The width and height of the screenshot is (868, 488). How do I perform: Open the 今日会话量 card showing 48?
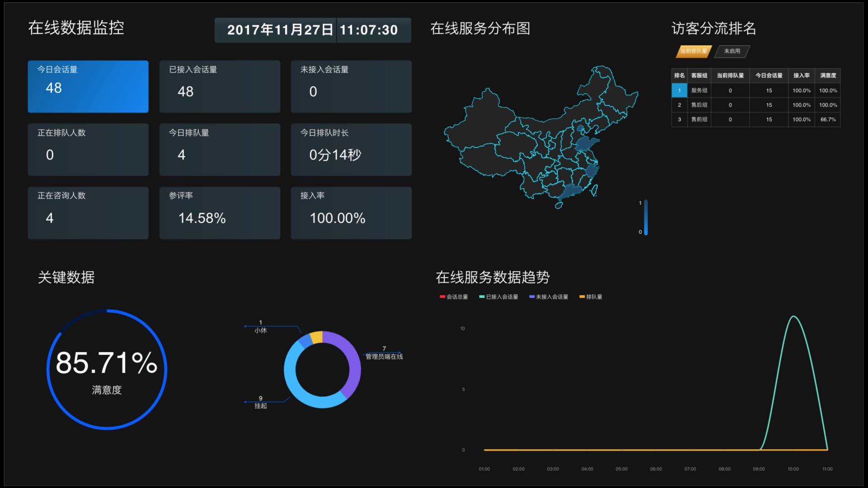[88, 86]
